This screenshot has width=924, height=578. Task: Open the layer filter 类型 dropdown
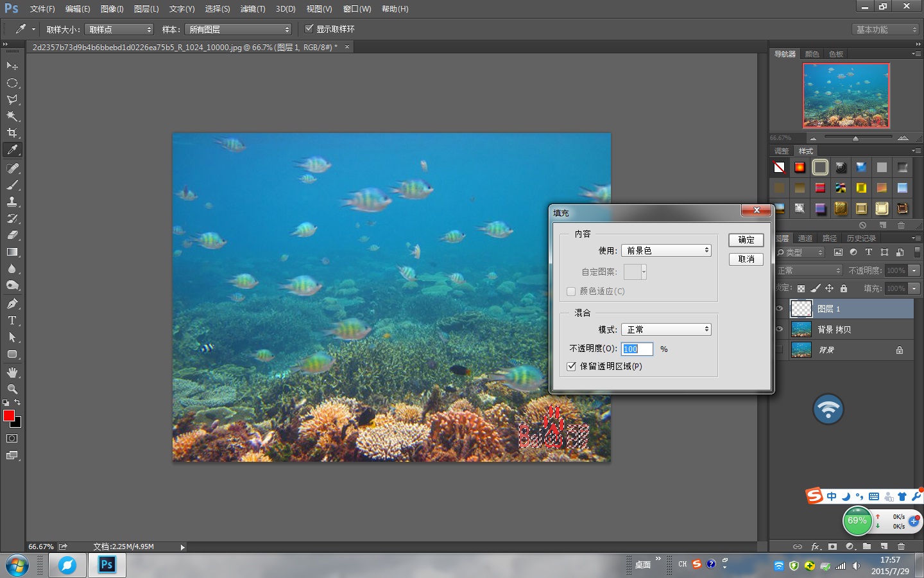[x=800, y=252]
